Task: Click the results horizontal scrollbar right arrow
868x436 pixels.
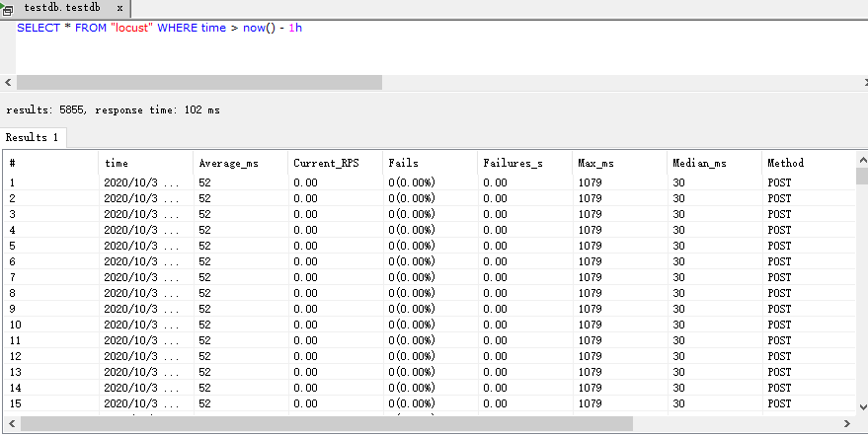Action: coord(847,424)
